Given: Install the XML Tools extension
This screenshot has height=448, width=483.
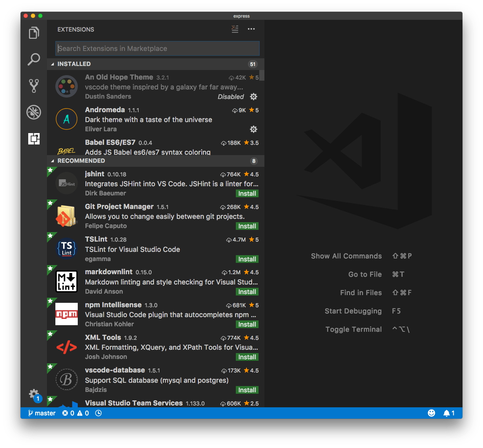Looking at the screenshot, I should coord(247,357).
